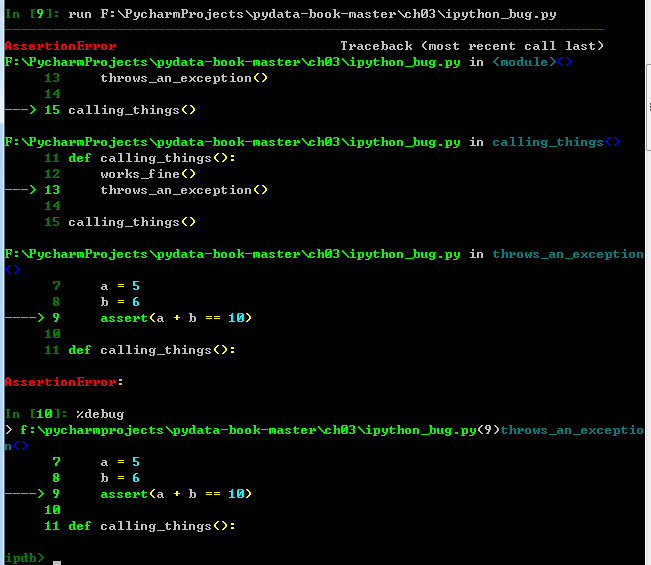Click the "%debug" magic command
Viewport: 651px width, 565px height.
[x=100, y=414]
